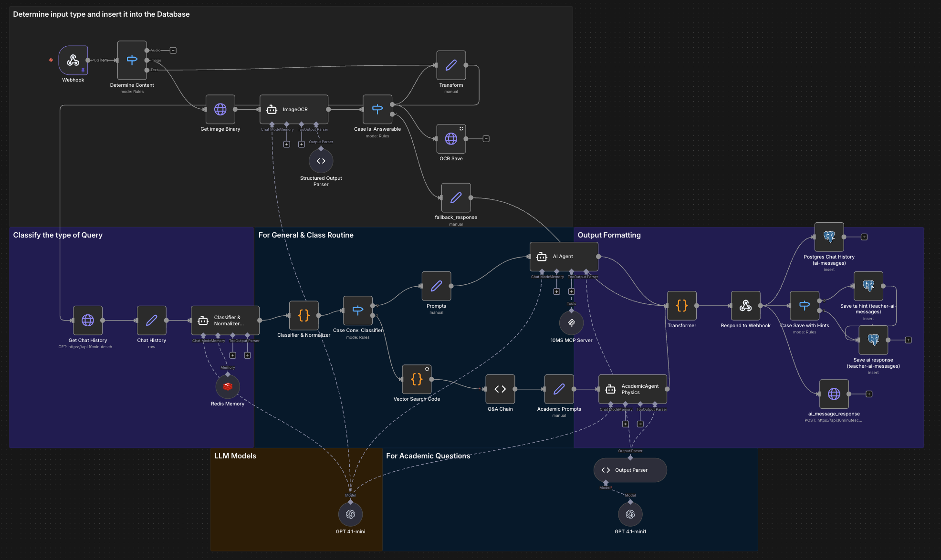Add node on Determine Content Audio output

tap(173, 51)
